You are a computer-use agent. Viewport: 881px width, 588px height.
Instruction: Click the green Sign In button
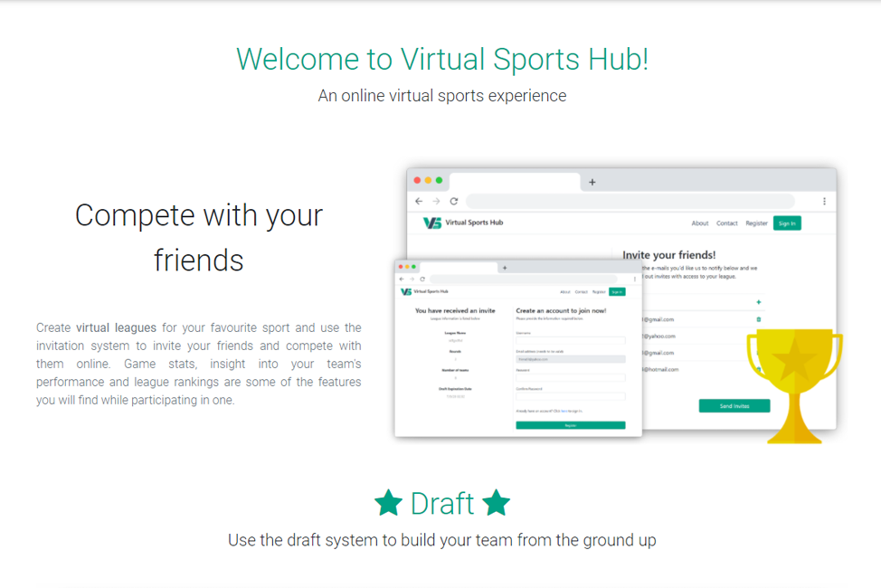(x=787, y=223)
